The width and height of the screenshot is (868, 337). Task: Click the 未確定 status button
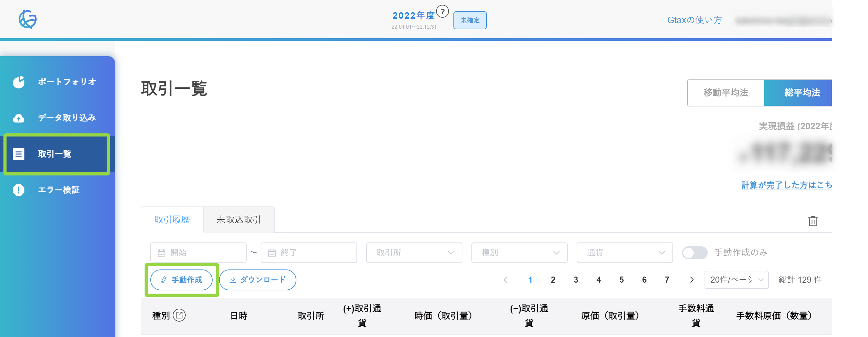tap(470, 20)
